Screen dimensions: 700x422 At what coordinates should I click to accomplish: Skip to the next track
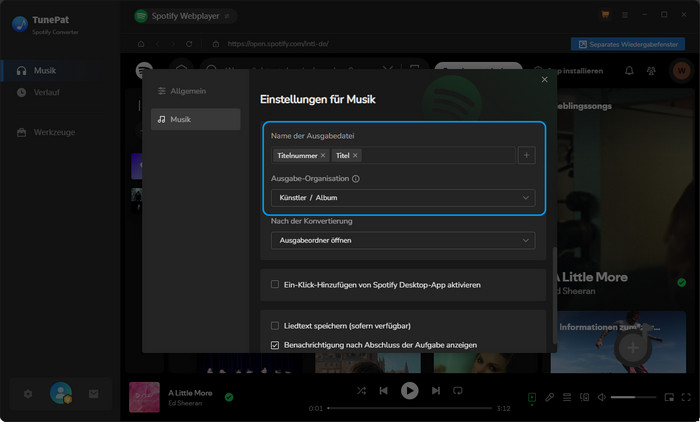point(436,390)
